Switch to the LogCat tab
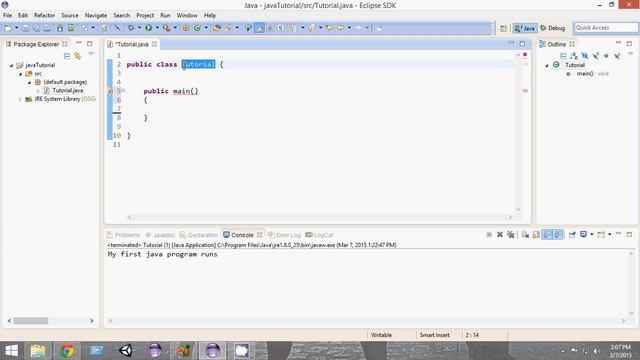Image resolution: width=640 pixels, height=360 pixels. (x=319, y=235)
